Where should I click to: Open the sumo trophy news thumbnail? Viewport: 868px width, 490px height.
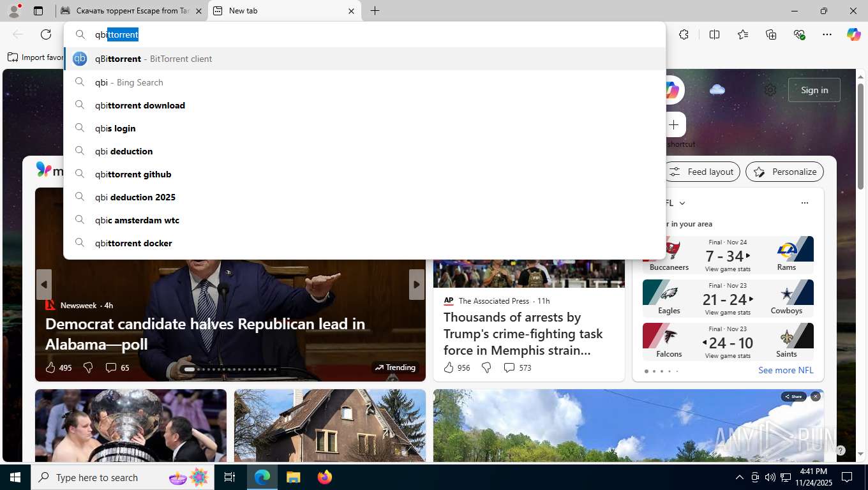point(131,425)
